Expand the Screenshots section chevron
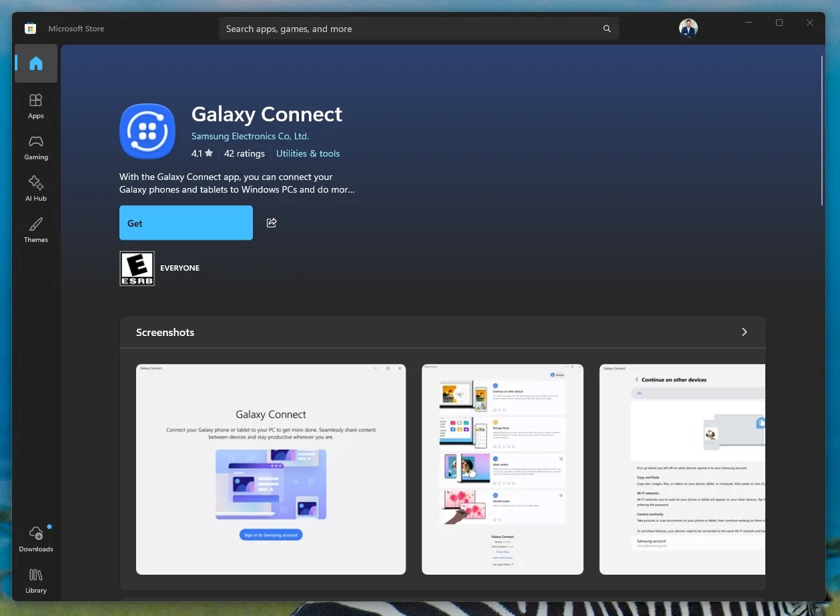 745,332
